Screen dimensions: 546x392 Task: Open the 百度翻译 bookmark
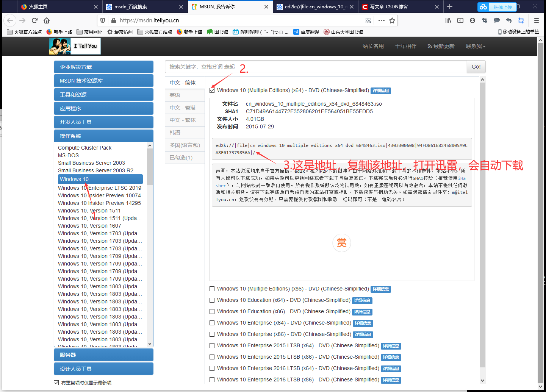click(306, 32)
